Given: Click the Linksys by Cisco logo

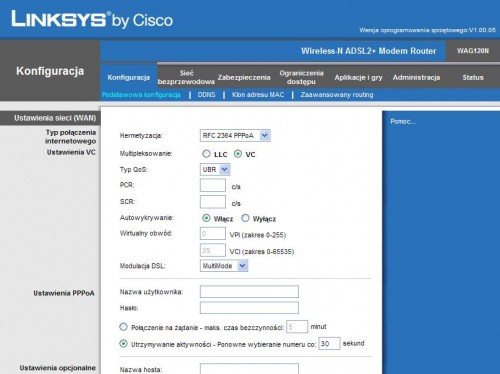Looking at the screenshot, I should [92, 19].
